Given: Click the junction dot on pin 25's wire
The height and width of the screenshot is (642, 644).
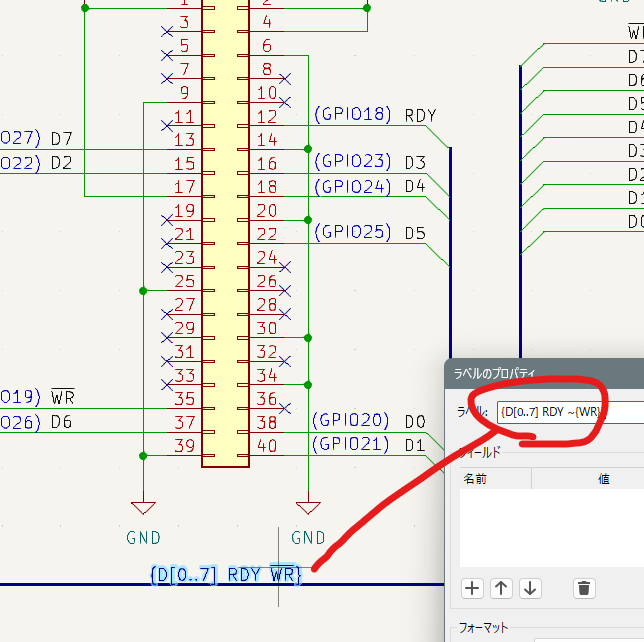Looking at the screenshot, I should click(x=143, y=291).
